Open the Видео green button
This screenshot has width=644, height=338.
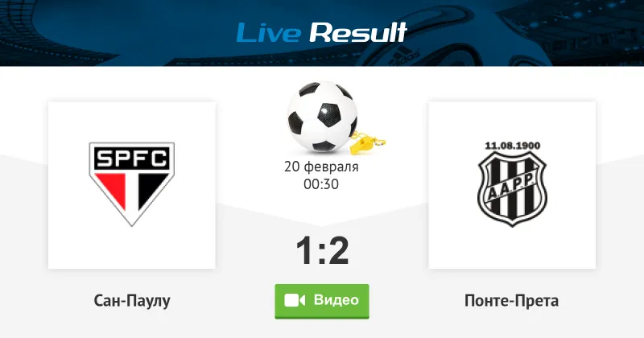[321, 301]
